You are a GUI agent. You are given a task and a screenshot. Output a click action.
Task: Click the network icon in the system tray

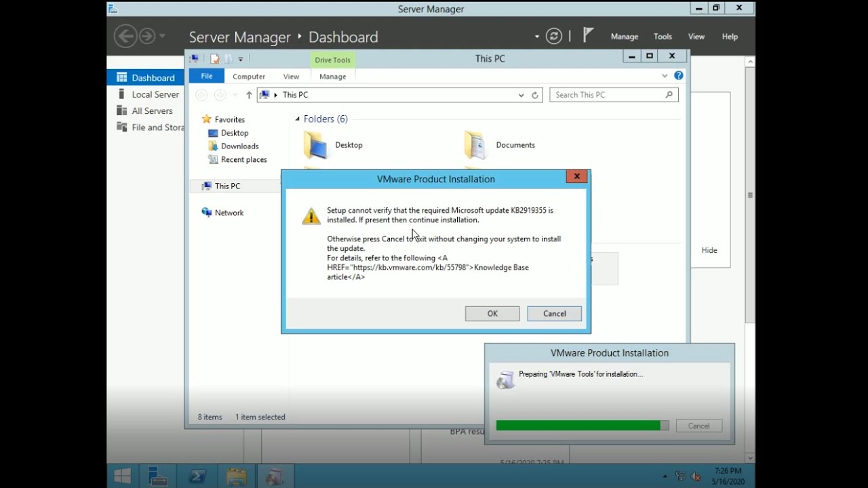680,476
